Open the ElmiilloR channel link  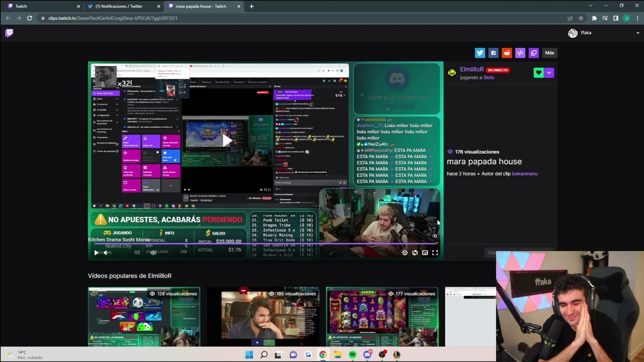click(x=471, y=70)
